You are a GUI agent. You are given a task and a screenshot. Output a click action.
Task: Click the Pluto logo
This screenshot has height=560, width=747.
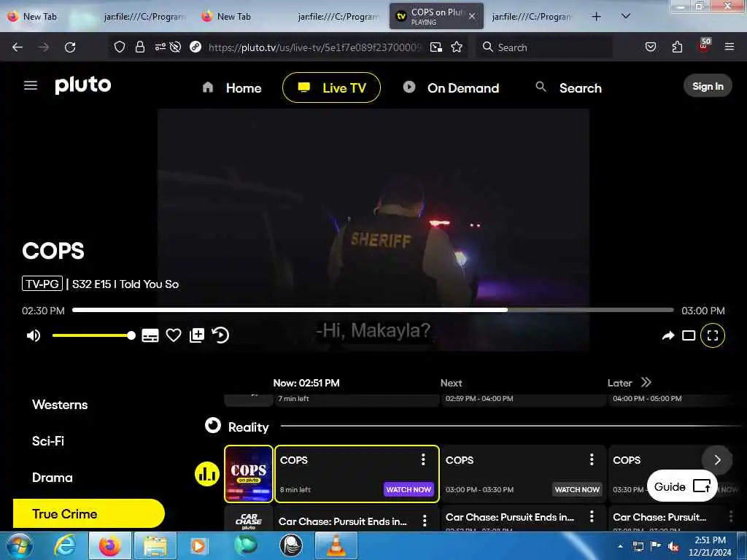[x=83, y=85]
